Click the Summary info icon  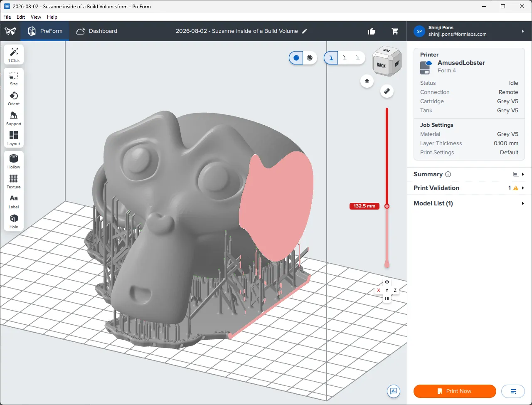[448, 174]
